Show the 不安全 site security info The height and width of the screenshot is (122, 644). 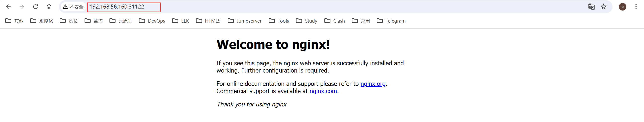(x=73, y=7)
